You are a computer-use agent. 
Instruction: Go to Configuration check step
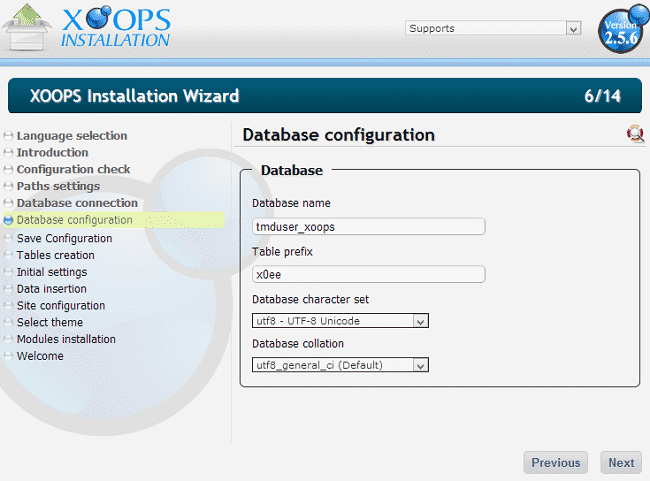(x=73, y=169)
